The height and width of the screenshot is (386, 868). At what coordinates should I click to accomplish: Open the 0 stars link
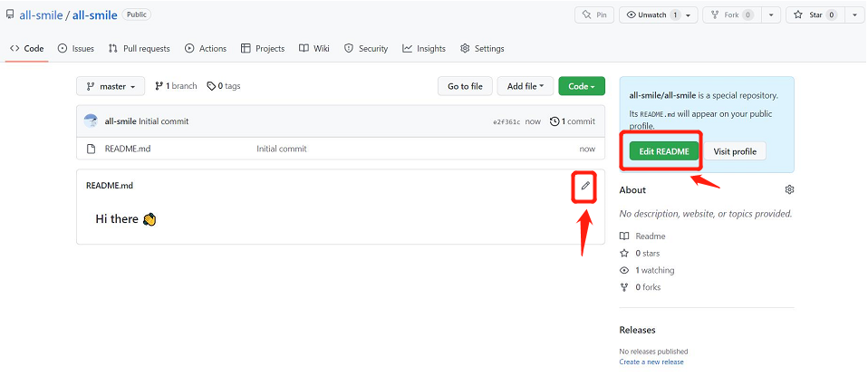(x=640, y=253)
